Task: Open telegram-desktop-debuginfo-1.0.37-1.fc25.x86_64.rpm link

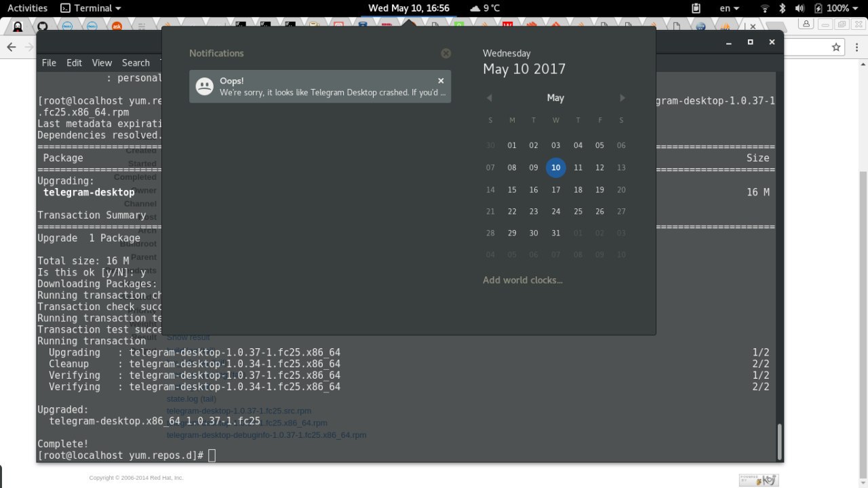Action: 267,434
